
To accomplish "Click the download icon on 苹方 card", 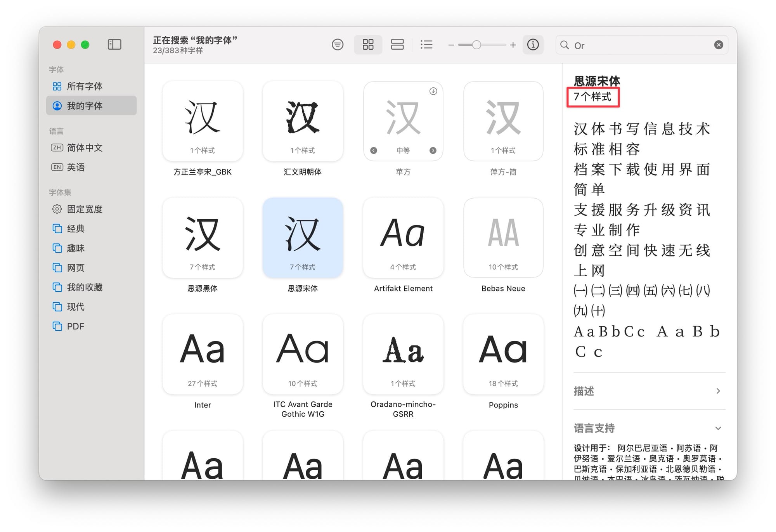I will pyautogui.click(x=433, y=91).
